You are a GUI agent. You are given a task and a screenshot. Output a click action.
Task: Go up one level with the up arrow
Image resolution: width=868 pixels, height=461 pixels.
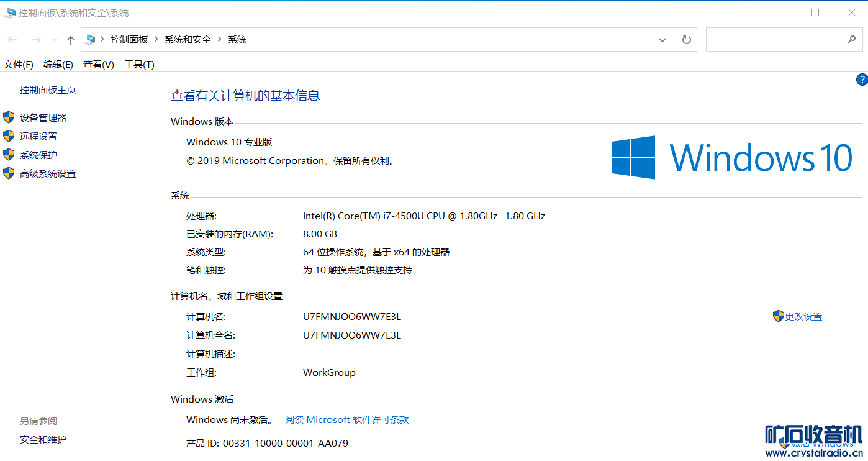pos(71,40)
